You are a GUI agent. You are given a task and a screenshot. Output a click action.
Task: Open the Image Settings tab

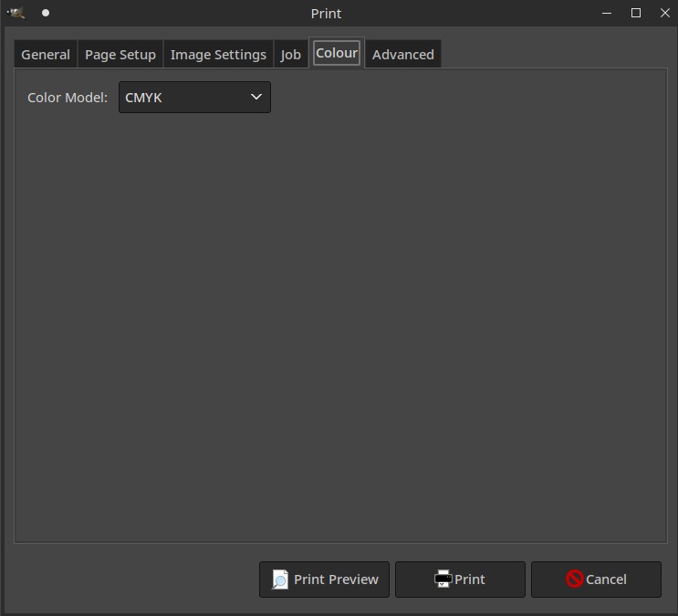click(x=218, y=55)
